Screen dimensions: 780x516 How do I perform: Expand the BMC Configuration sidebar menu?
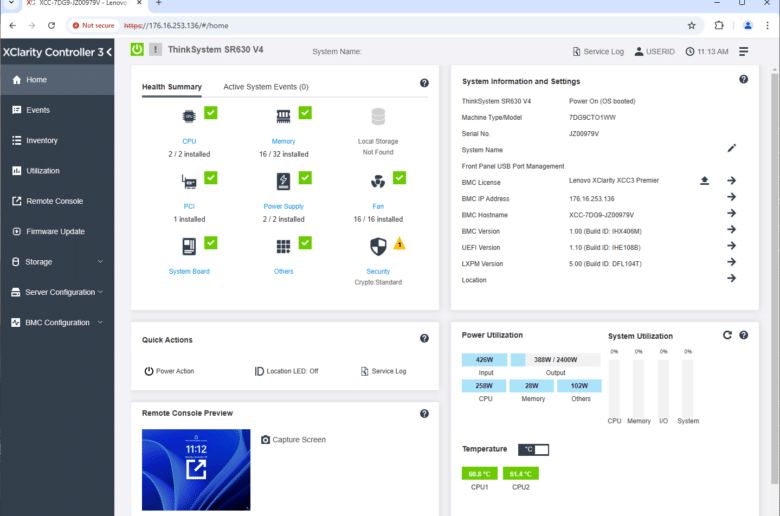point(57,322)
